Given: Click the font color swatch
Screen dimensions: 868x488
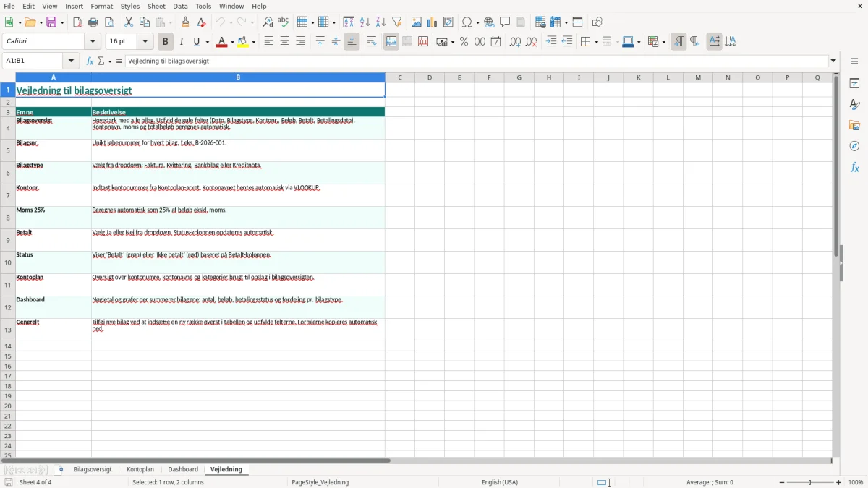Looking at the screenshot, I should pyautogui.click(x=221, y=42).
